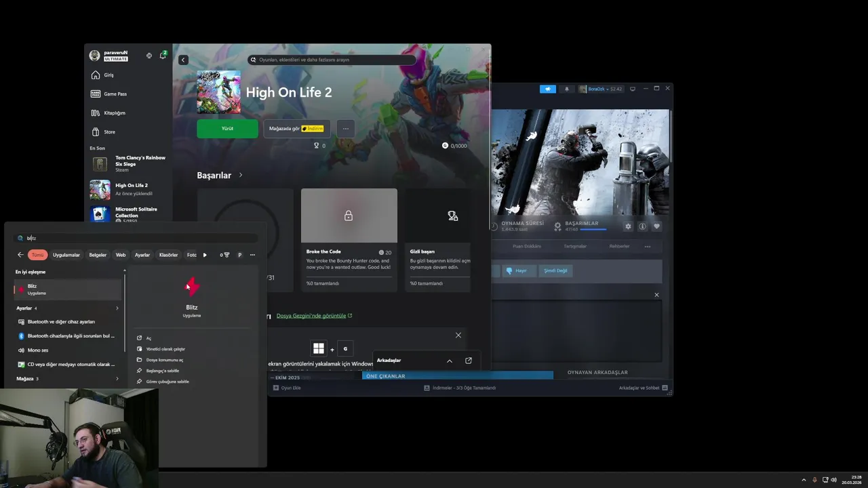Image resolution: width=868 pixels, height=488 pixels.
Task: Select Klasörler filter in search
Action: click(x=168, y=255)
